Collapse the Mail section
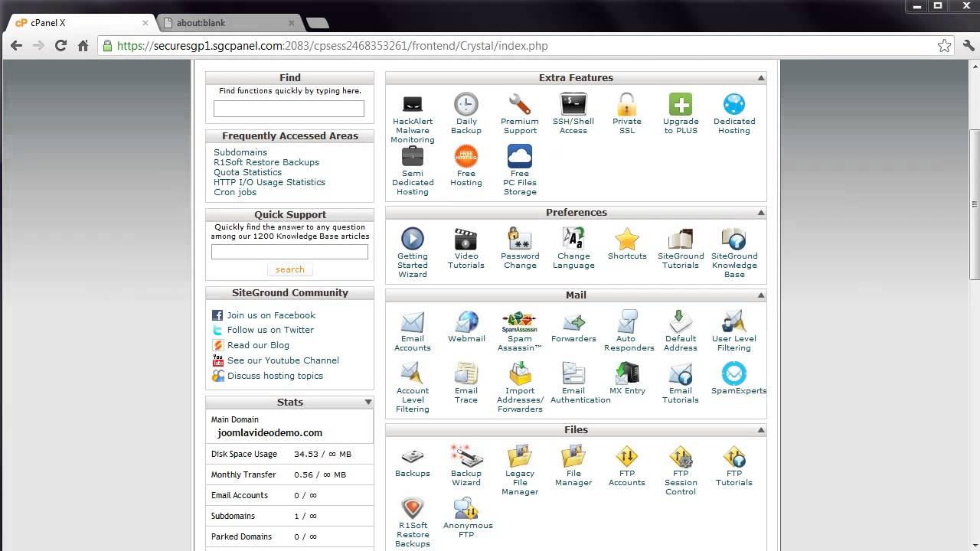This screenshot has height=551, width=980. (761, 295)
